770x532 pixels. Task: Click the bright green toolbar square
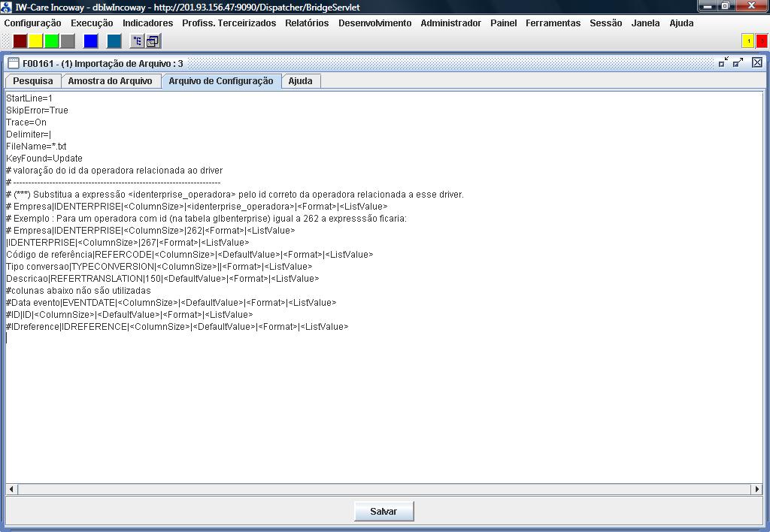pos(52,41)
